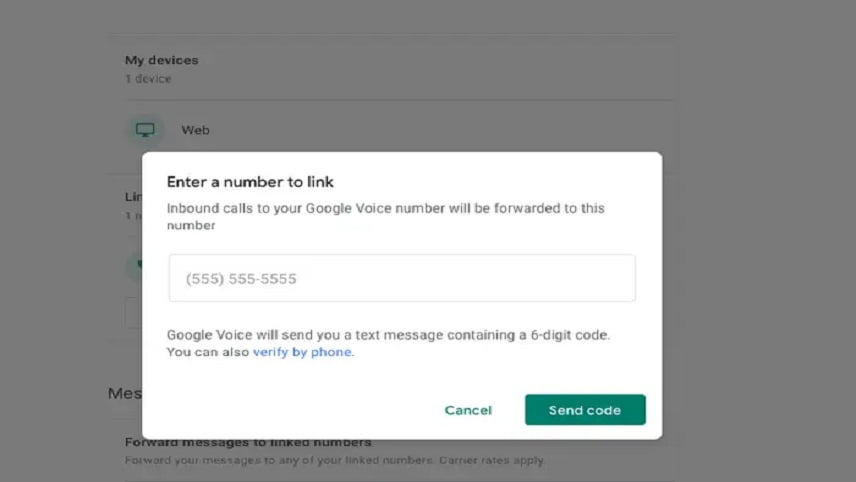Click the 1 device count text
The image size is (856, 482).
(x=148, y=79)
